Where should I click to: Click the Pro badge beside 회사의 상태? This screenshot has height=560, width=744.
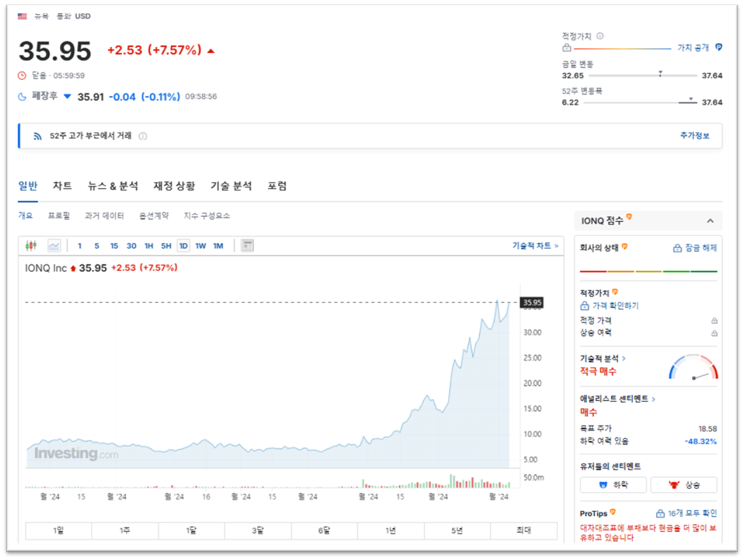coord(624,247)
